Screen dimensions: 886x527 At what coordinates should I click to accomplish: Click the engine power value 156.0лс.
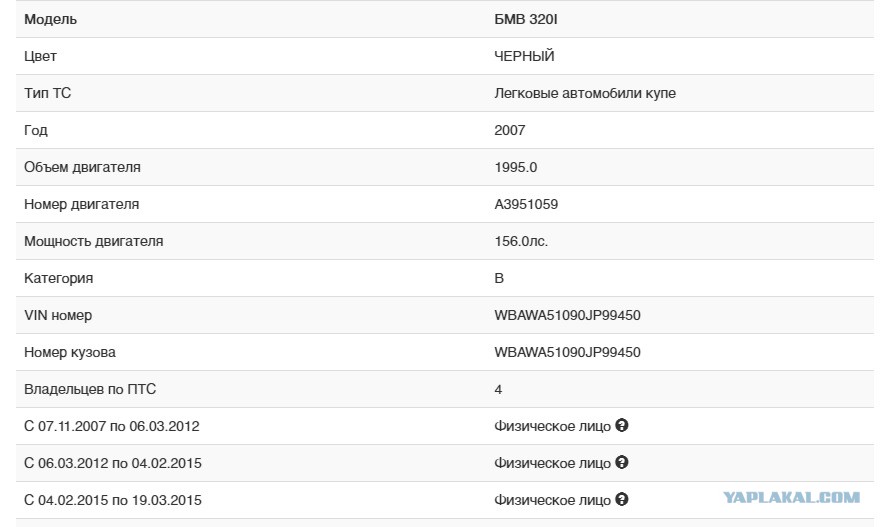point(521,241)
